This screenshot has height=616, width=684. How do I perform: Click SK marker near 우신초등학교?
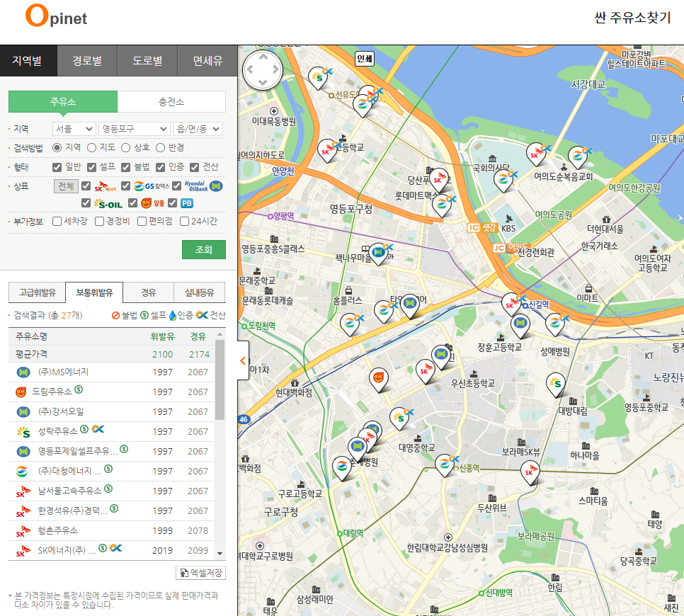tap(426, 371)
